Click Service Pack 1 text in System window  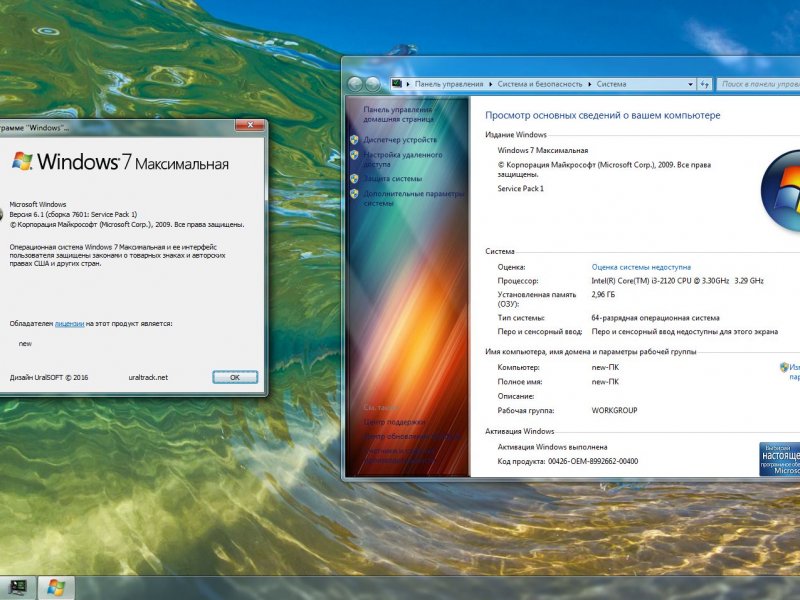520,188
